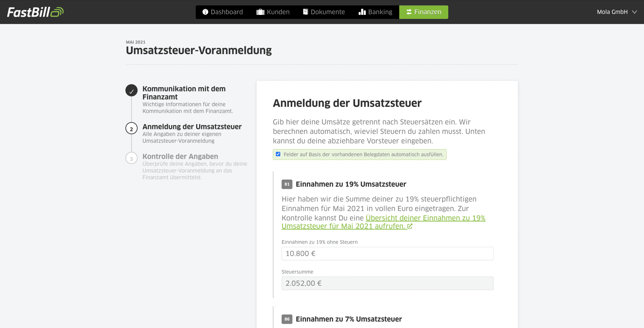Viewport: 644px width, 328px height.
Task: Click heading Einnahmen zu 7% Umsatzsteuer
Action: tap(349, 319)
